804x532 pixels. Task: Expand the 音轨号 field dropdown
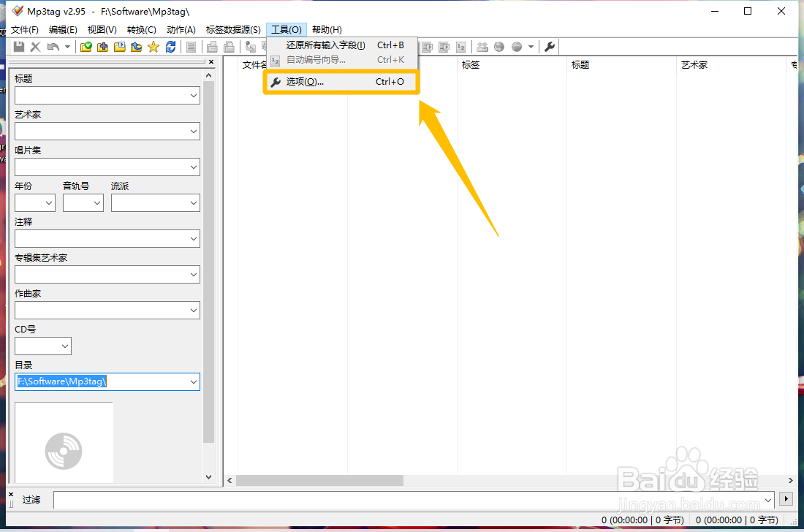point(97,203)
